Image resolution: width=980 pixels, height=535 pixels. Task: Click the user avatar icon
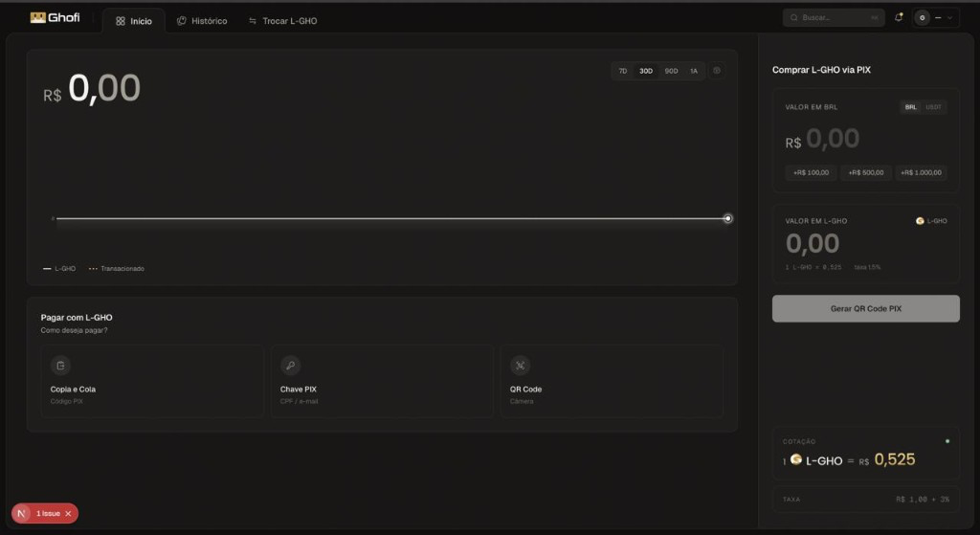pyautogui.click(x=922, y=17)
